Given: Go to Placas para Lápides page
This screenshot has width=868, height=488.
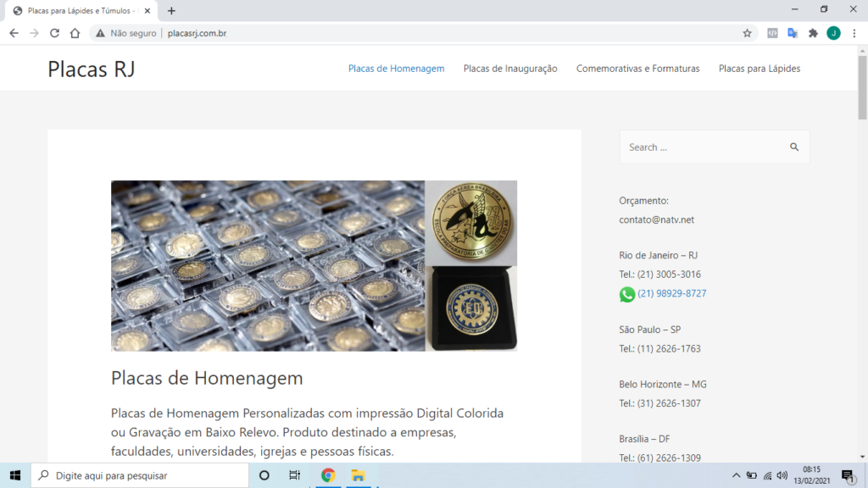Looking at the screenshot, I should pyautogui.click(x=759, y=69).
